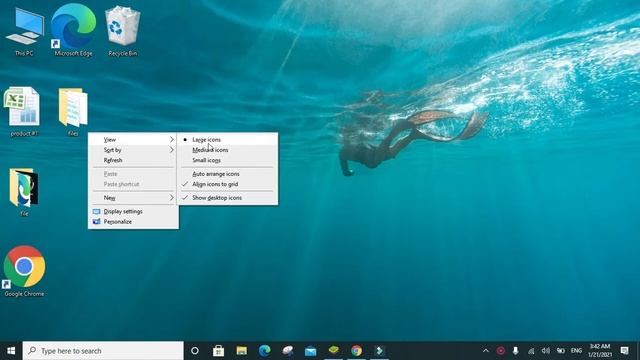Open the Windows Start menu
Viewport: 640px width, 360px height.
click(11, 351)
